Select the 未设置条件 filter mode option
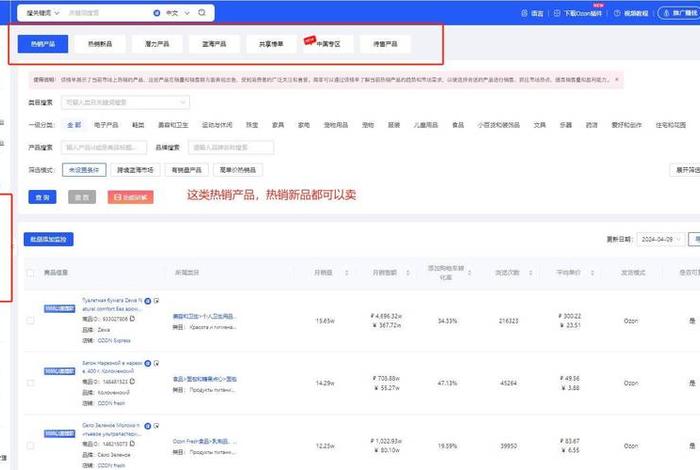Image resolution: width=700 pixels, height=470 pixels. pyautogui.click(x=84, y=170)
